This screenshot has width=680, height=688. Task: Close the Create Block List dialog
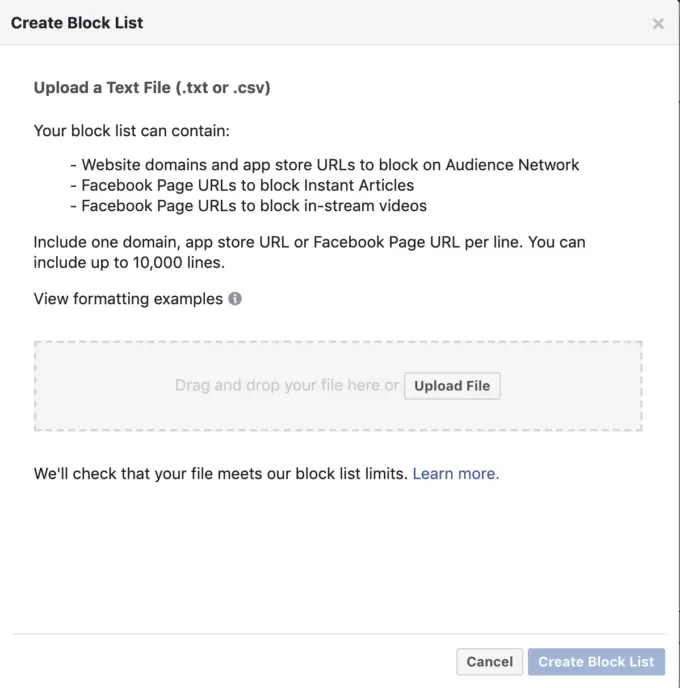(657, 24)
